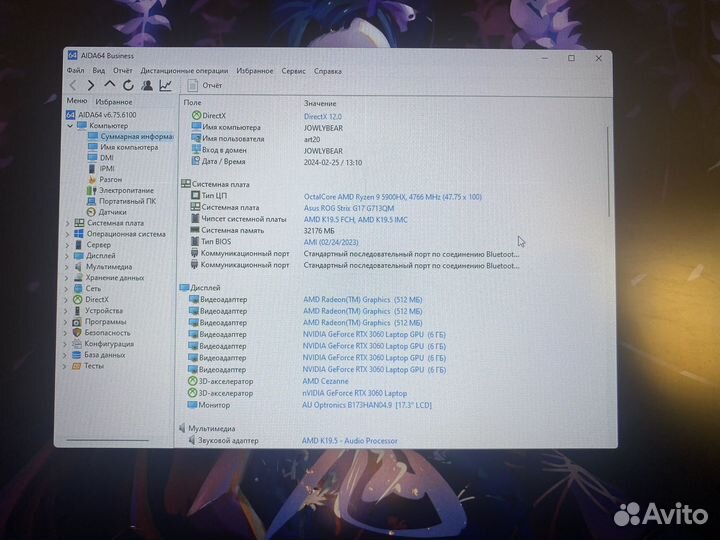The image size is (720, 540).
Task: Click the Значение column header
Action: [320, 103]
